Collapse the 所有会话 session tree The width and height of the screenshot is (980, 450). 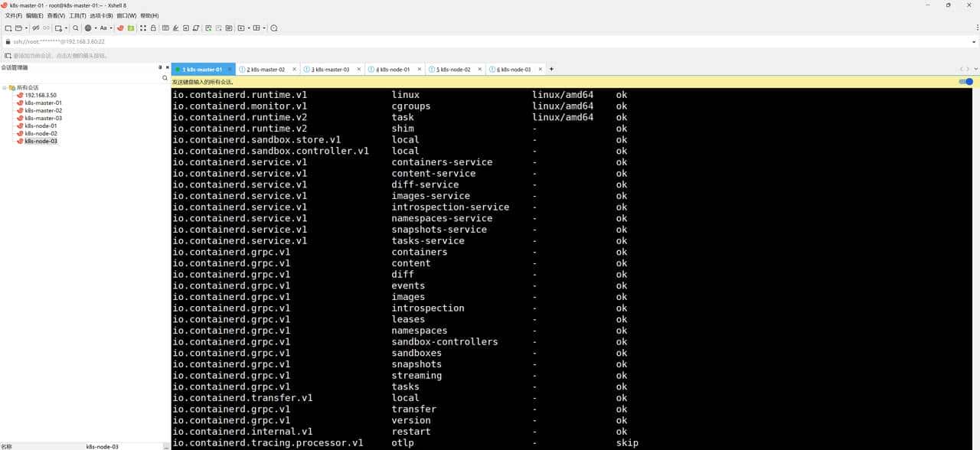pyautogui.click(x=6, y=86)
